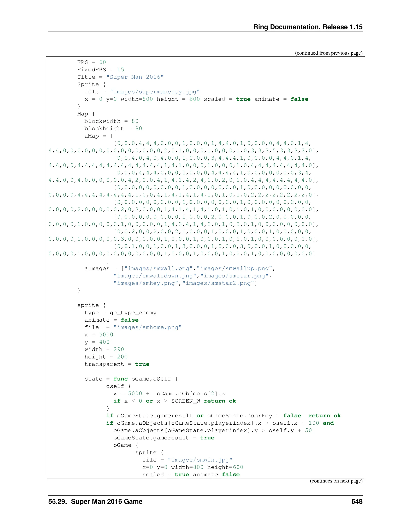Viewport: 411px width, 532px height.
Task: Click the FixedFPS = 15 line
Action: [x=101, y=70]
